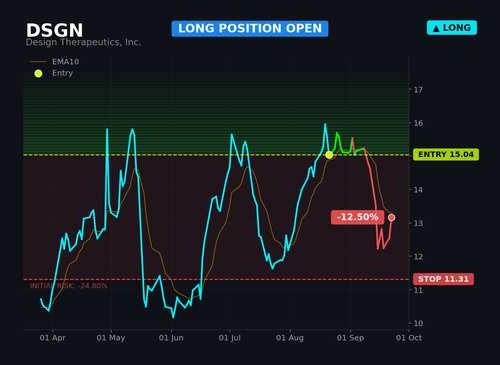Click the 10 price axis label
500x365 pixels.
(x=418, y=323)
